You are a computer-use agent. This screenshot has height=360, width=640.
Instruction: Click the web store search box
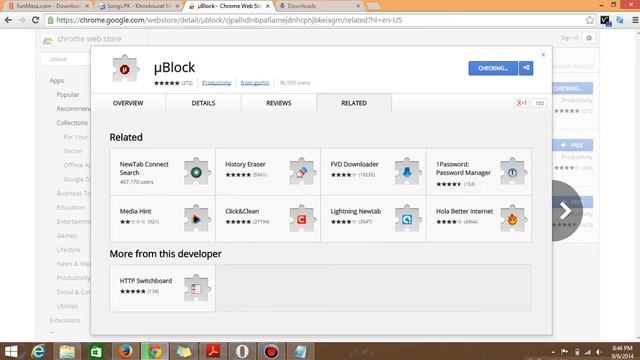point(65,59)
